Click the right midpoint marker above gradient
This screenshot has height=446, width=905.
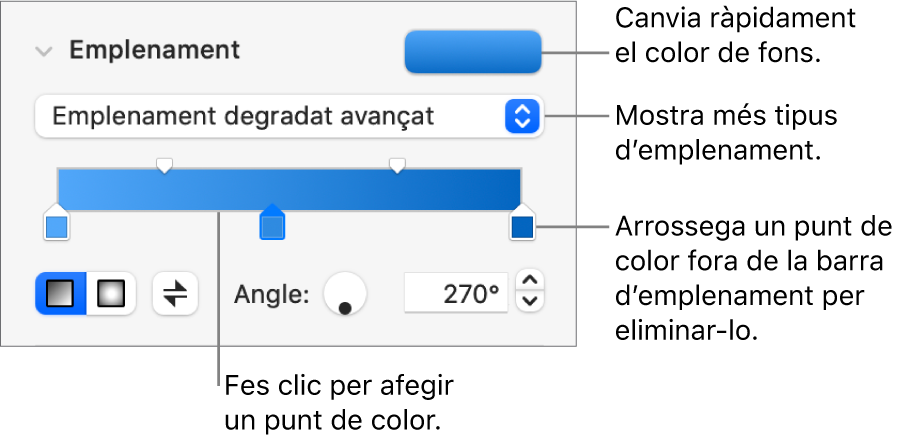pos(397,164)
